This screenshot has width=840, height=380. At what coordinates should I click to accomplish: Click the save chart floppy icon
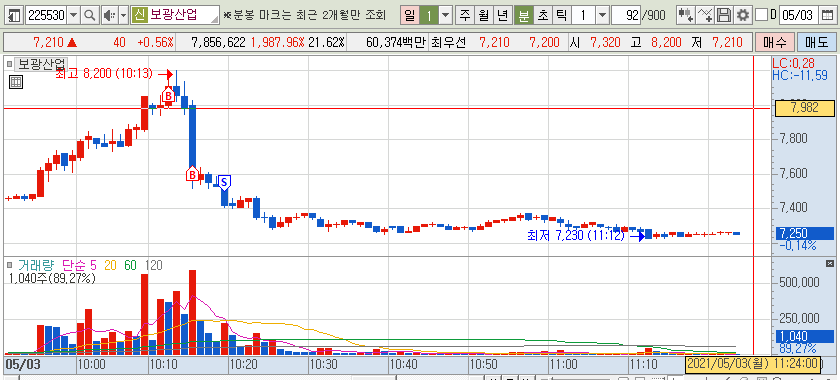724,15
